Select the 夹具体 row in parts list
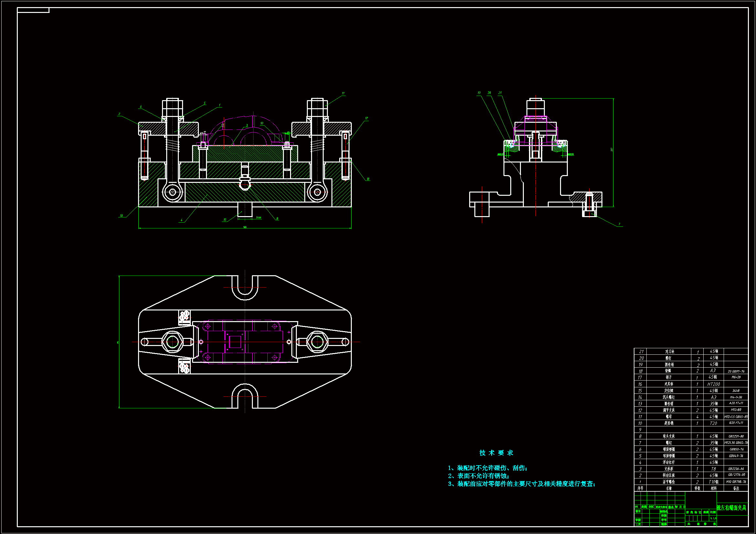The image size is (756, 534). pyautogui.click(x=668, y=384)
